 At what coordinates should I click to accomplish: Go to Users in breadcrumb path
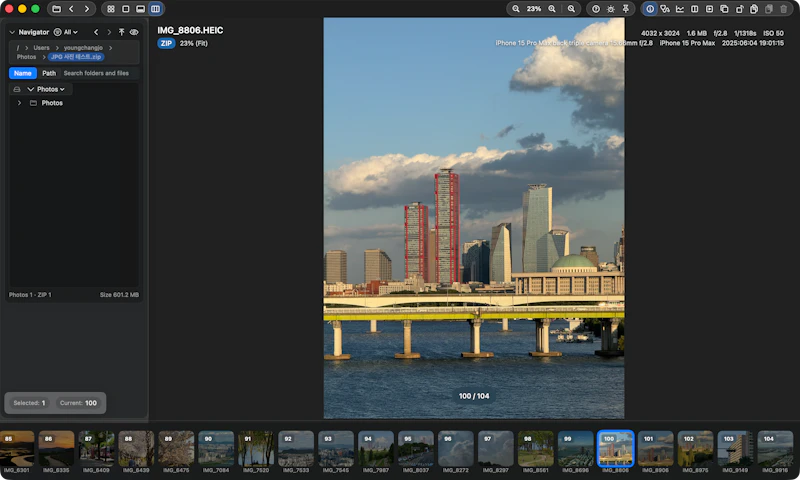click(41, 47)
